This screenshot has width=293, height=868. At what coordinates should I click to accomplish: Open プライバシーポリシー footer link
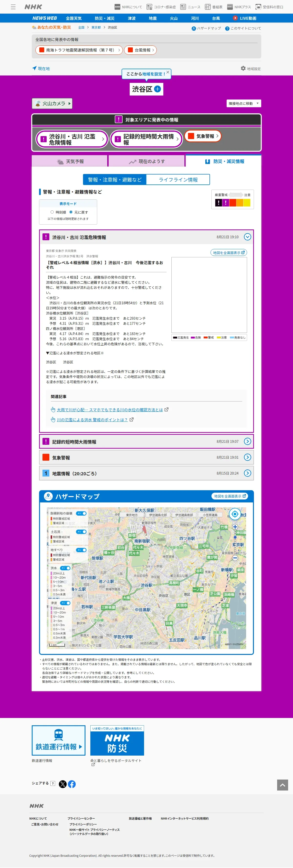[x=83, y=824]
